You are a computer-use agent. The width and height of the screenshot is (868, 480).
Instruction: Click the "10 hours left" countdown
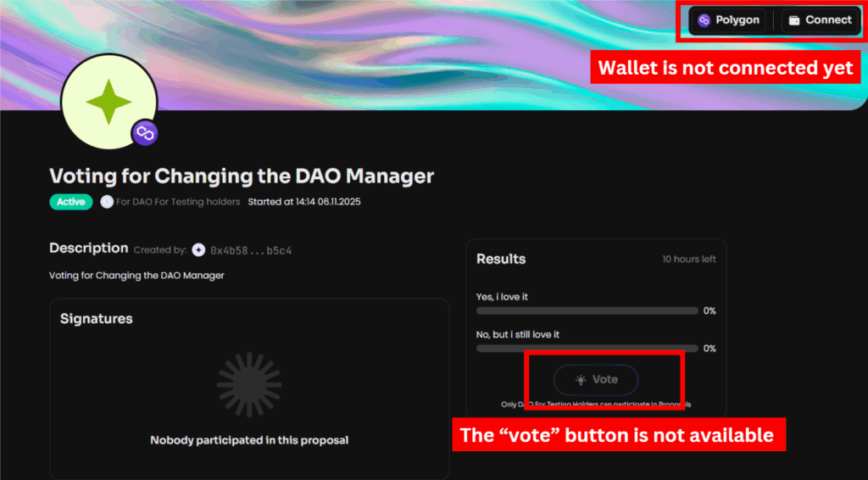point(688,259)
